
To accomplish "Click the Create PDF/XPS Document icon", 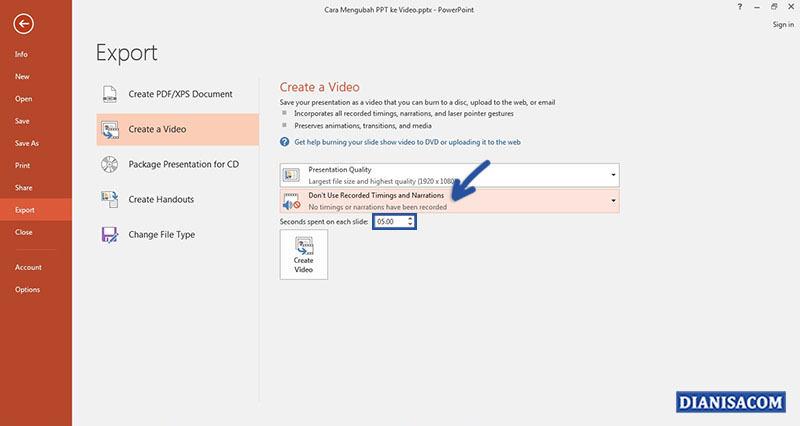I will pos(110,94).
